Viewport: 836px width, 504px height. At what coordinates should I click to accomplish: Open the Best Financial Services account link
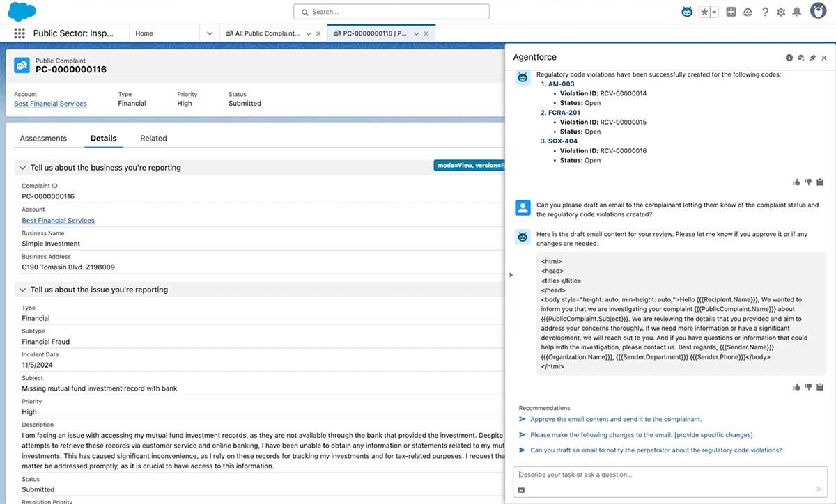[50, 103]
